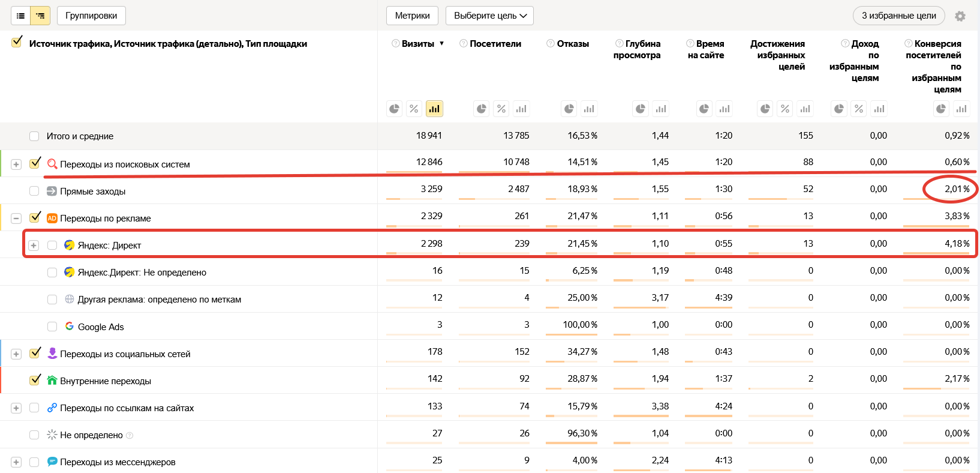Image resolution: width=980 pixels, height=473 pixels.
Task: Expand Переходы из поисковых систем row
Action: 16,164
